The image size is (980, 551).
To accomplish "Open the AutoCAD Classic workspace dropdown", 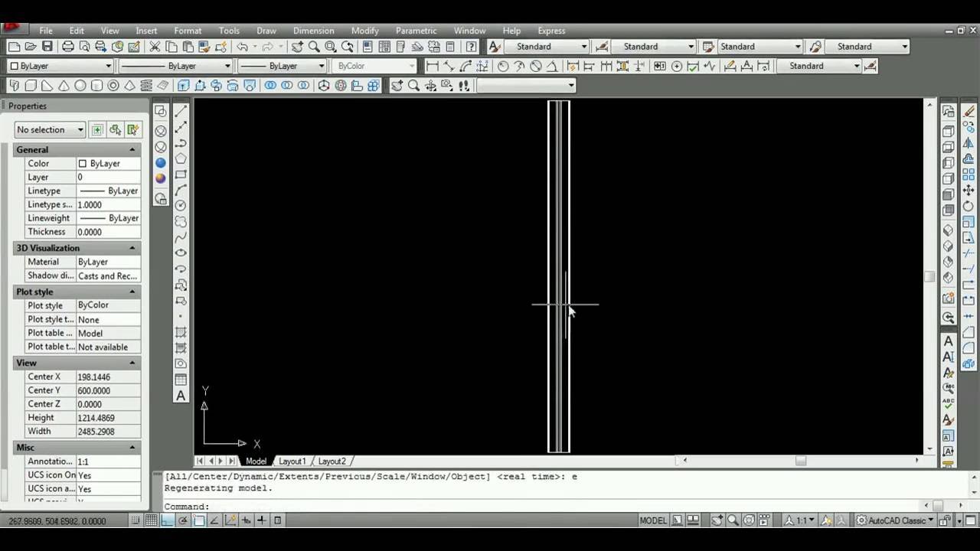I will [896, 520].
